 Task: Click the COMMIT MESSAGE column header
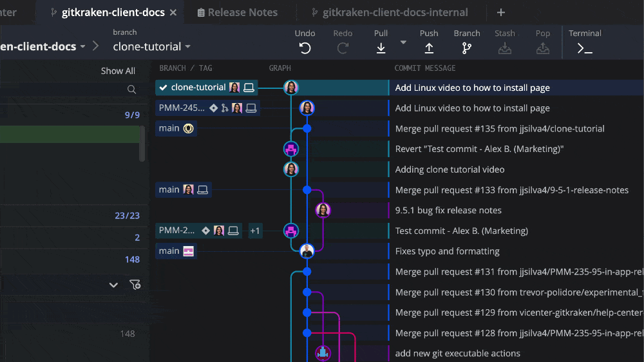425,68
